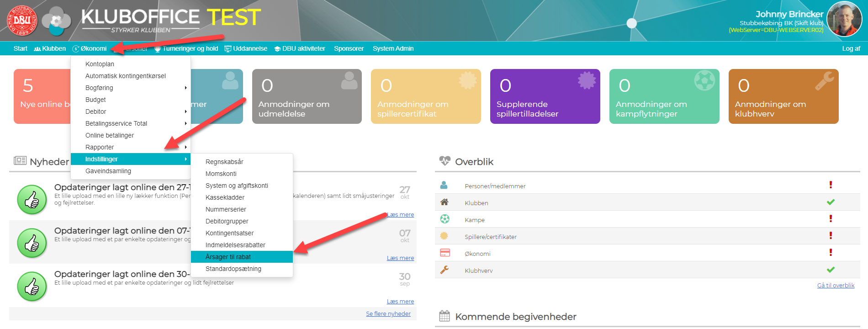Click Johnny Brincker's profile photo
Screen dimensions: 868x329
point(844,19)
